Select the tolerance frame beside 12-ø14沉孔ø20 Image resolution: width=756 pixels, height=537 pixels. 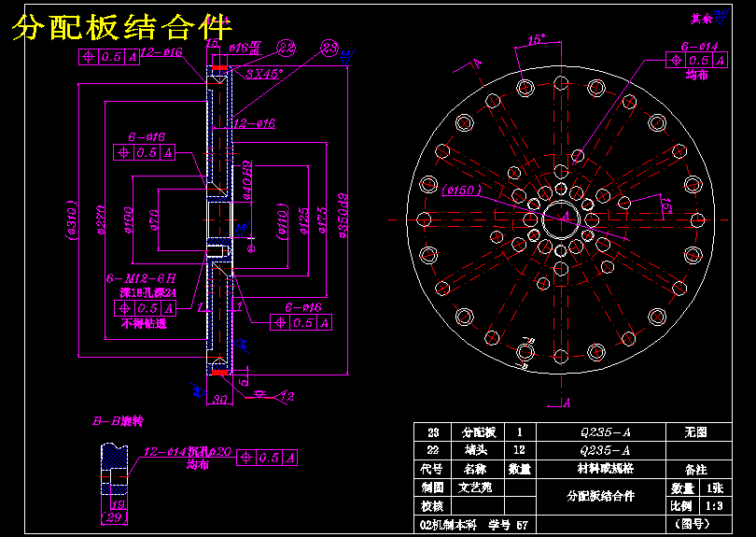[267, 458]
